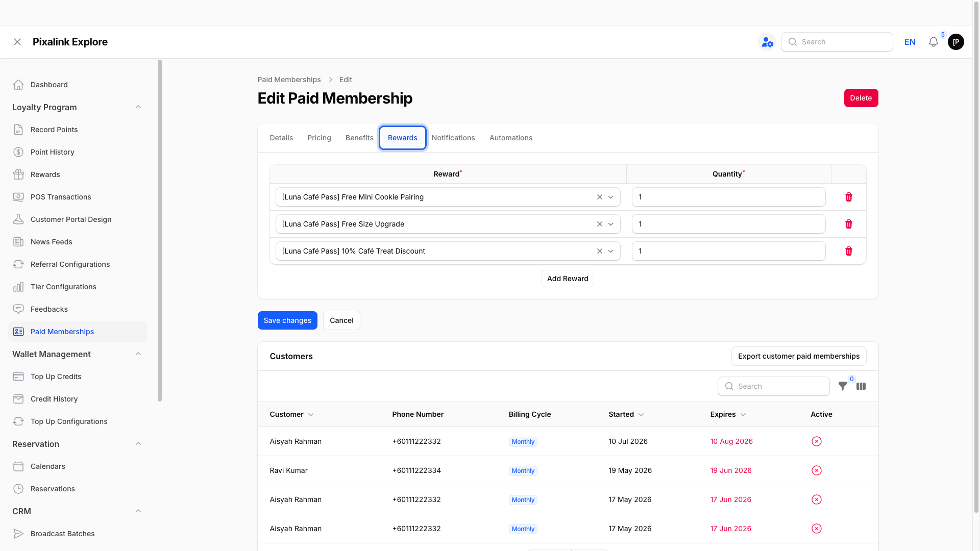Export customer paid memberships

point(799,356)
